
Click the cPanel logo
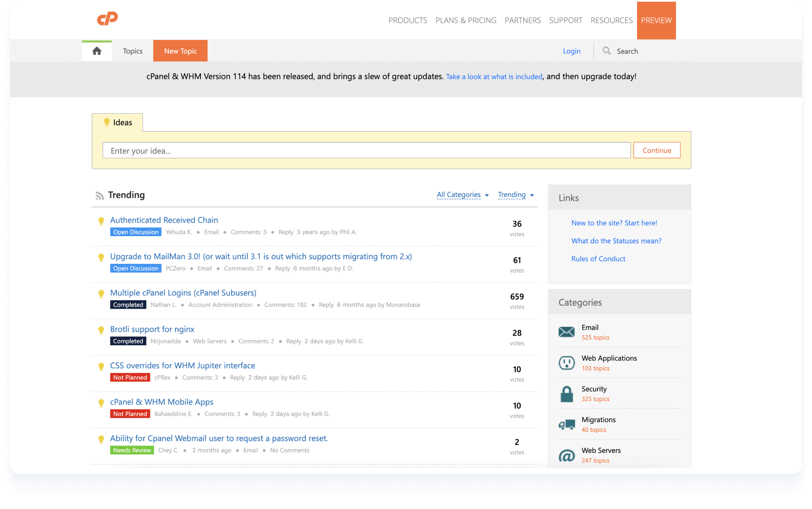coord(107,18)
